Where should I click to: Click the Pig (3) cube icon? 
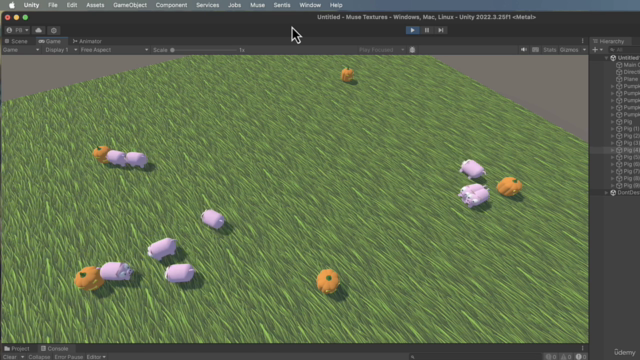tap(619, 143)
